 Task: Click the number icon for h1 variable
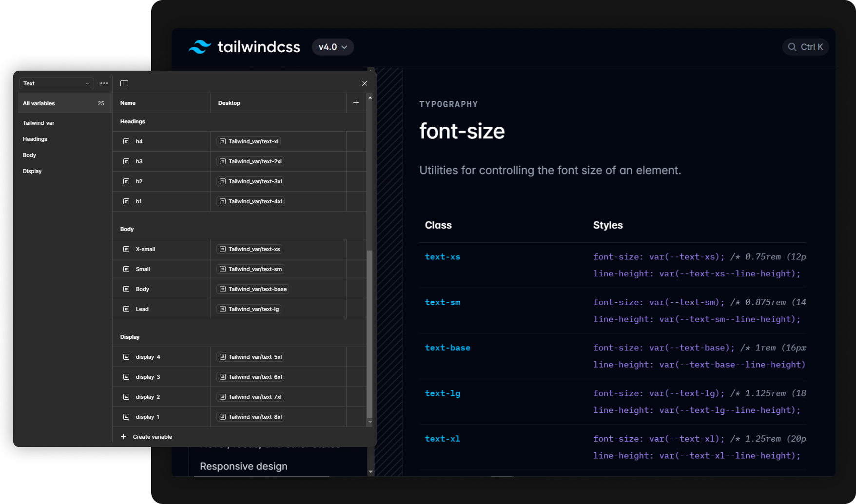coord(126,201)
